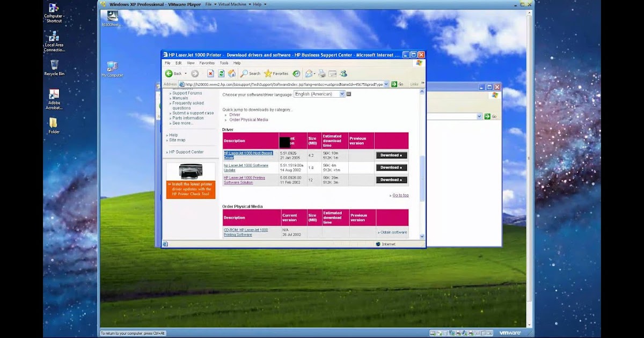The width and height of the screenshot is (644, 338).
Task: Open Recycle Bin on the host desktop
Action: [x=54, y=67]
